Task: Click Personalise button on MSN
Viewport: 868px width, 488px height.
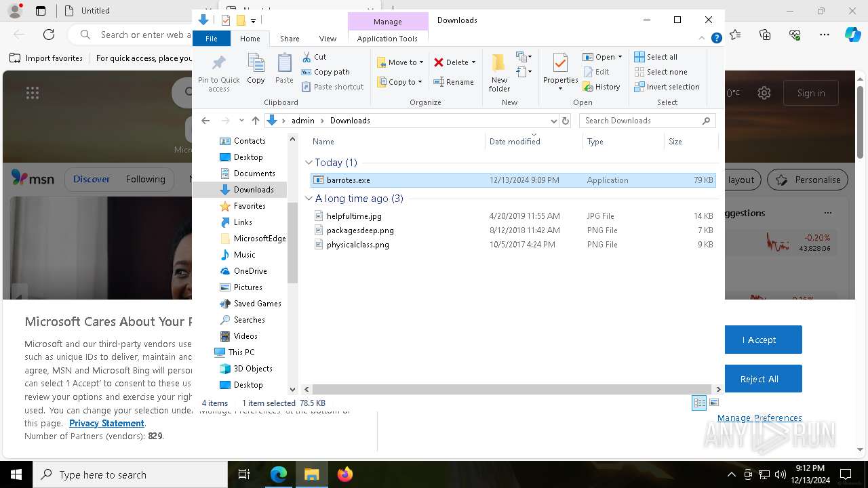Action: [809, 180]
